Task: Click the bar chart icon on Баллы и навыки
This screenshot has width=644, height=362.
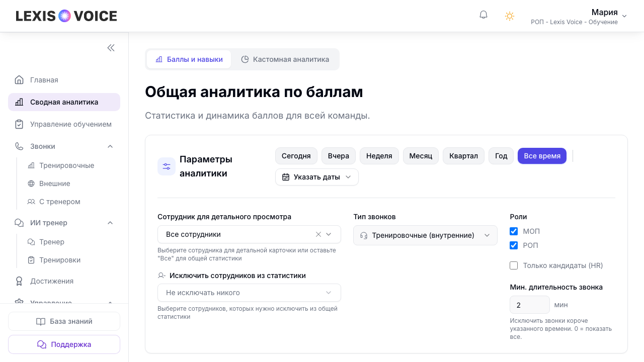Action: coord(159,59)
